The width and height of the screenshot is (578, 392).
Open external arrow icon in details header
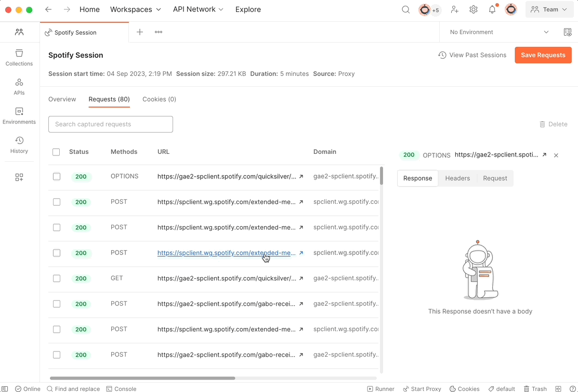click(x=544, y=155)
